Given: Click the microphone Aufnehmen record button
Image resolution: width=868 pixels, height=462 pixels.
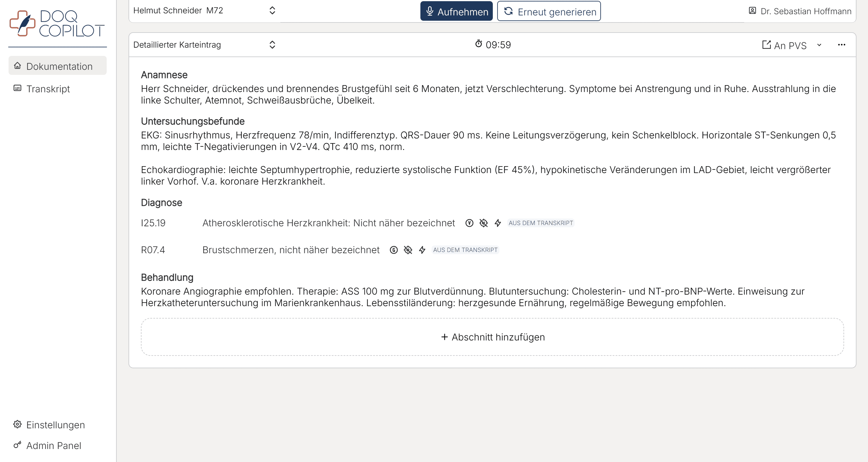Looking at the screenshot, I should pos(456,12).
